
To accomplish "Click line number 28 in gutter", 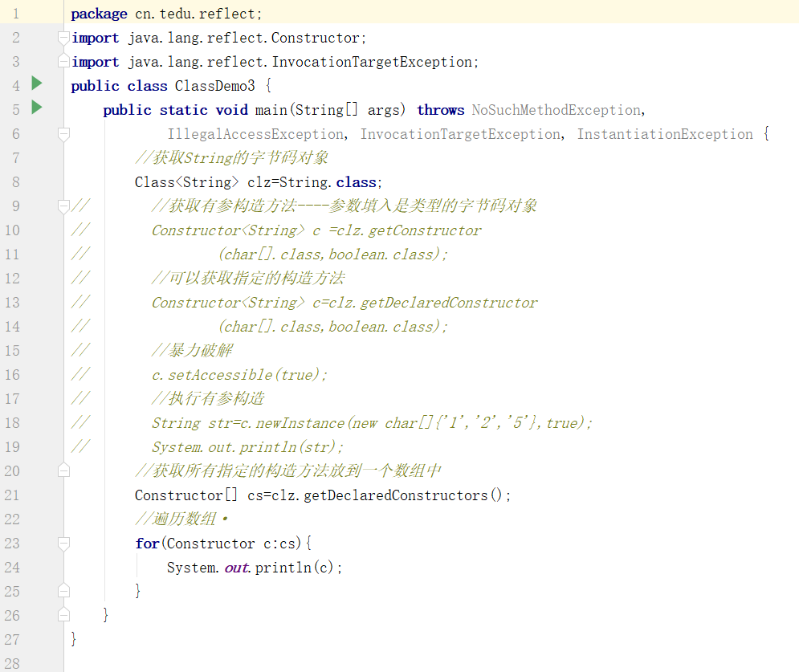I will (12, 664).
